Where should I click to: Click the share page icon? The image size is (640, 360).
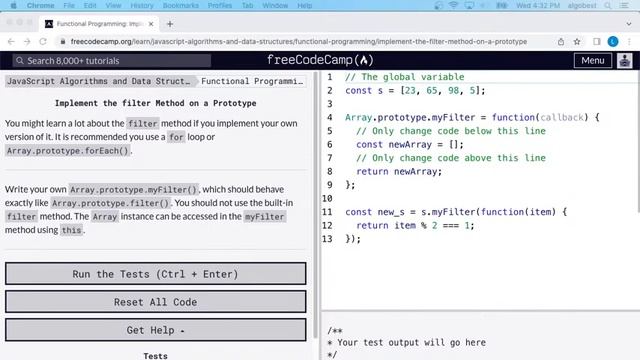pyautogui.click(x=561, y=42)
